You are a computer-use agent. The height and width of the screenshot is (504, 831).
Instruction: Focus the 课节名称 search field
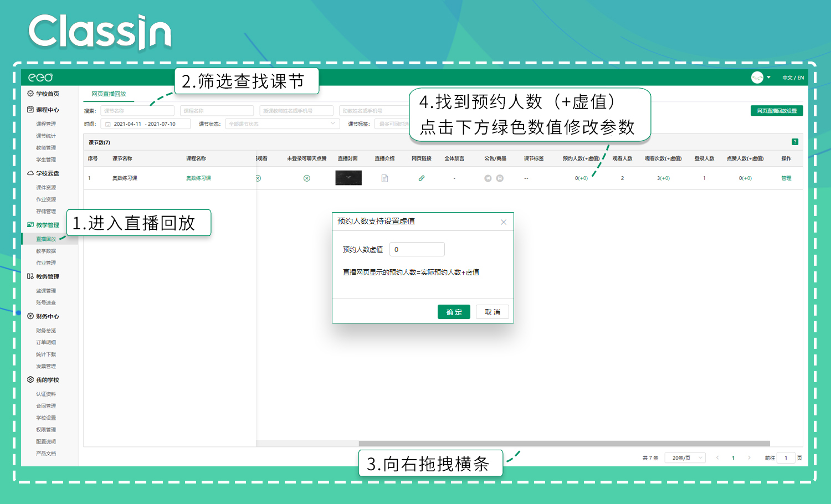pyautogui.click(x=137, y=111)
